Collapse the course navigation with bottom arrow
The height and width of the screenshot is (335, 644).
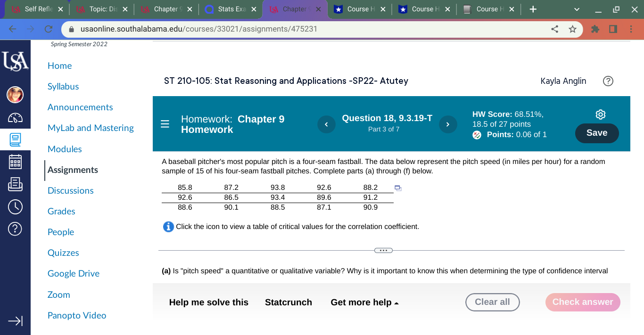point(15,321)
